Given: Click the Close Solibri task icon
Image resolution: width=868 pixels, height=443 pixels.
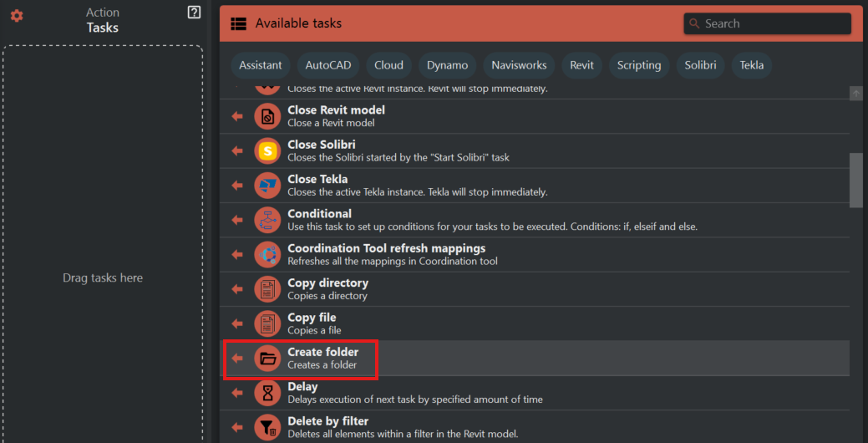Looking at the screenshot, I should (x=268, y=150).
